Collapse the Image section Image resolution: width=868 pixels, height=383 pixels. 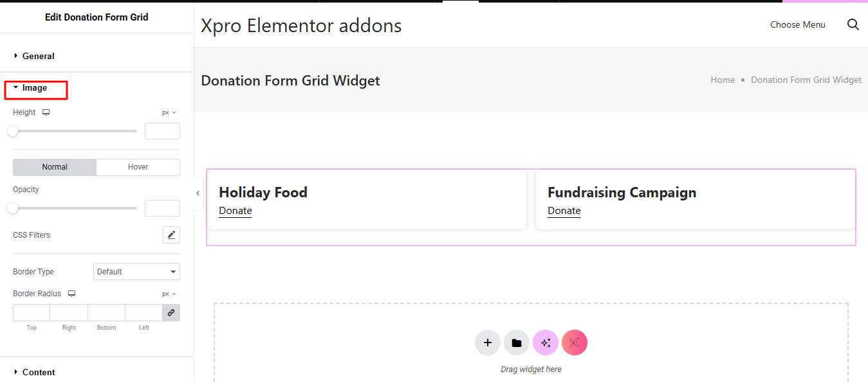tap(34, 88)
